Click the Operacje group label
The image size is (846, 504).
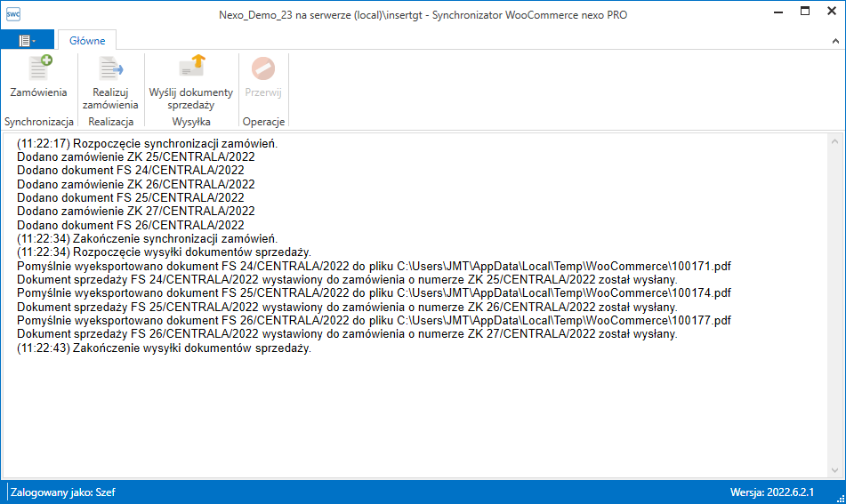coord(263,122)
